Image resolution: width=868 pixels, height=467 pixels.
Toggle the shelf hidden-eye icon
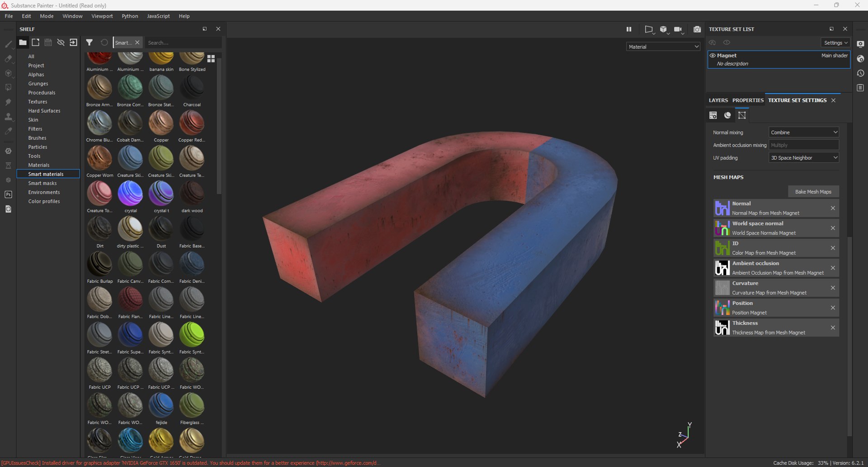61,43
